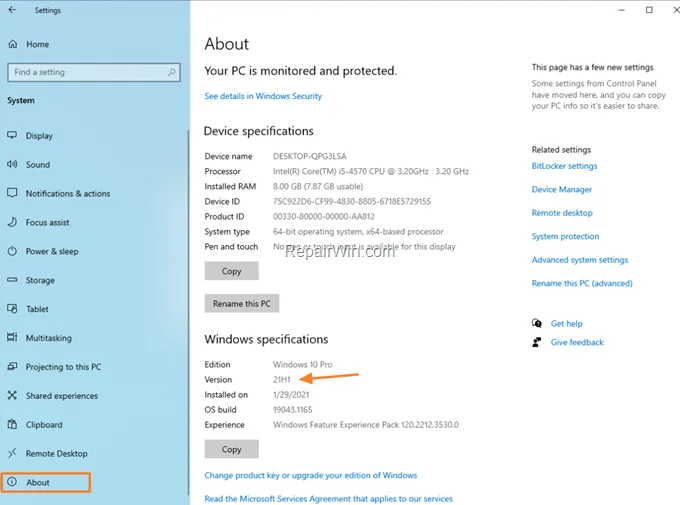Image resolution: width=680 pixels, height=505 pixels.
Task: Click the Display monitor icon
Action: click(12, 135)
